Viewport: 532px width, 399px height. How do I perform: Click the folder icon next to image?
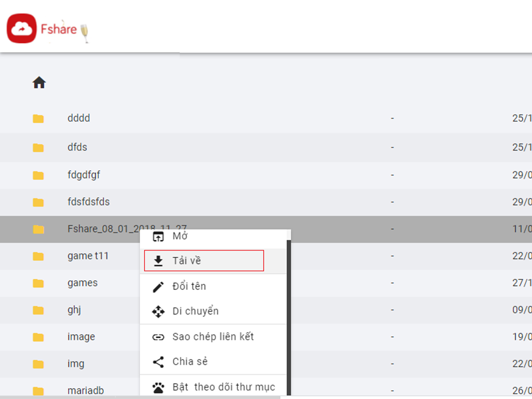pos(39,337)
